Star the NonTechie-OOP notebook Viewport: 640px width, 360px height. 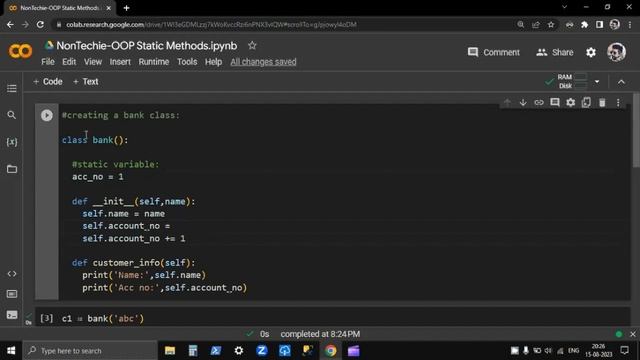coord(252,45)
